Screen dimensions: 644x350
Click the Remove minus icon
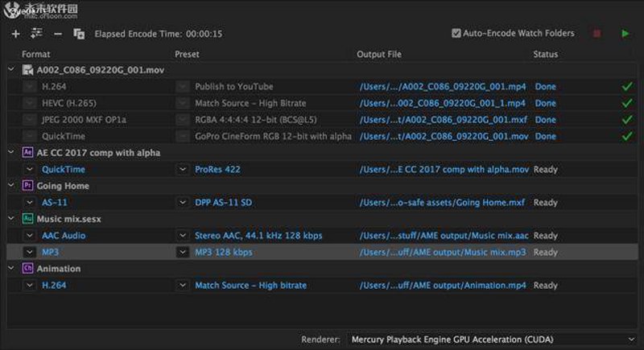pyautogui.click(x=58, y=34)
